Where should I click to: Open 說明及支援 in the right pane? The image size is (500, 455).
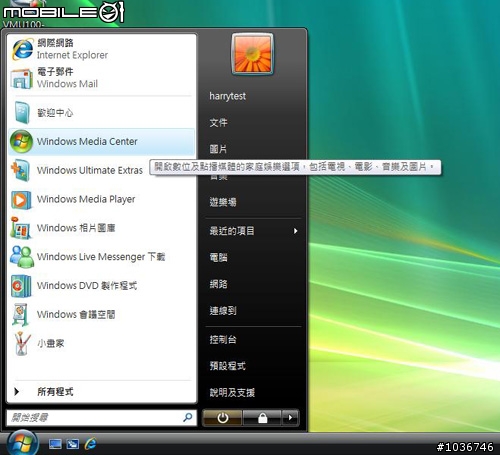232,392
